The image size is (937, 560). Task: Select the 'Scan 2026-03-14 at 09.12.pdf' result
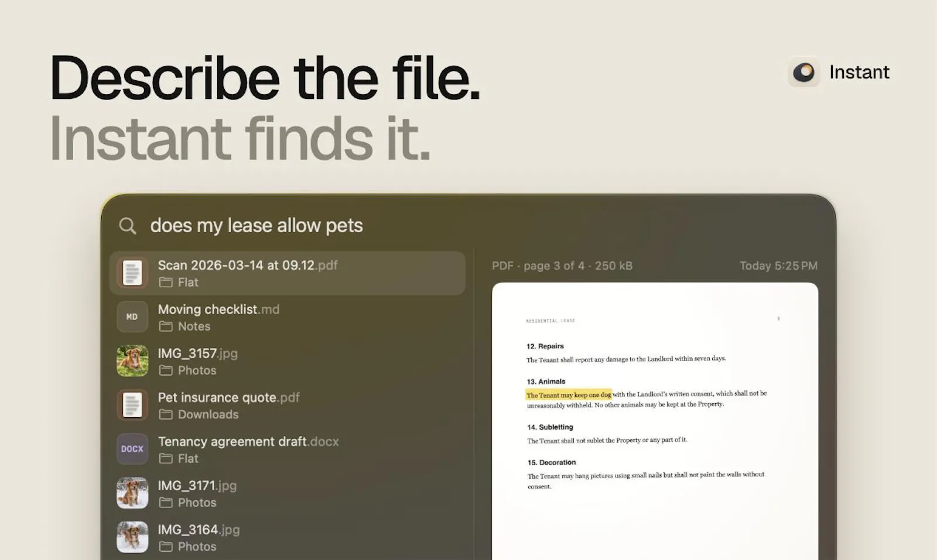287,273
